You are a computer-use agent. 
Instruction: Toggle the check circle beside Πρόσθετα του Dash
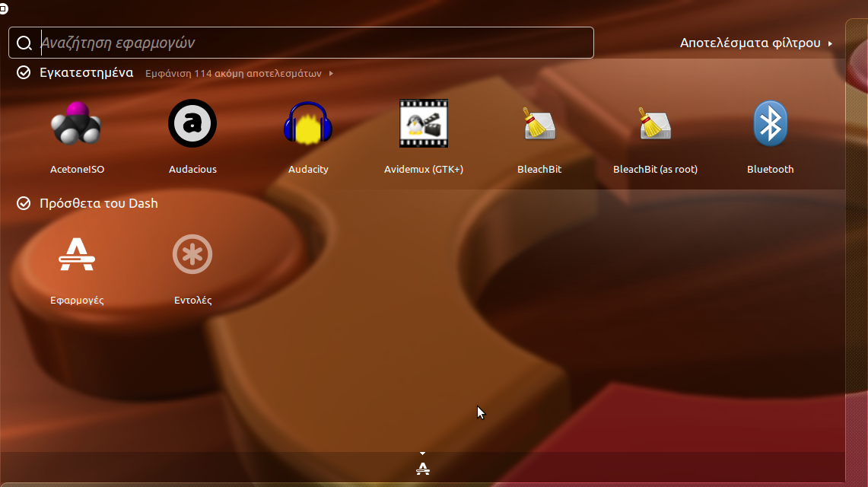click(x=24, y=204)
